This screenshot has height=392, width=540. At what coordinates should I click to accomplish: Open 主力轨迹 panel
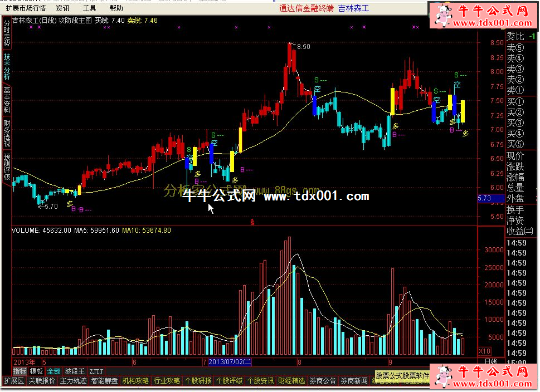pos(73,381)
